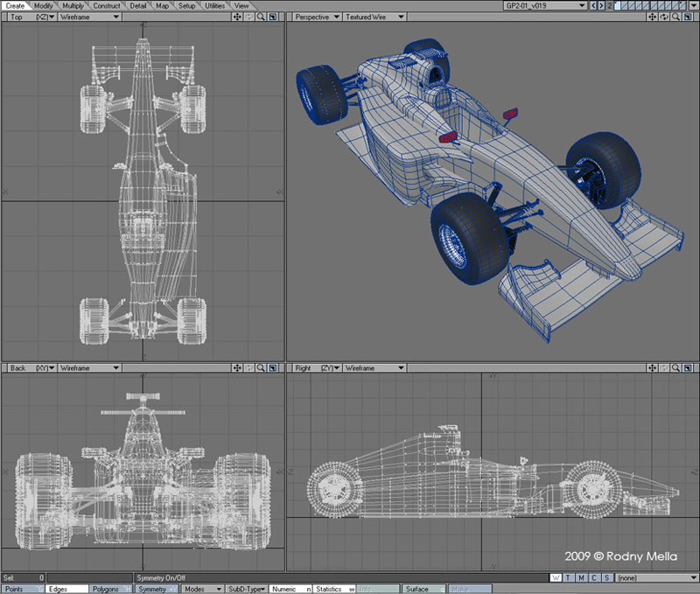
Task: Click the zoom magnifier icon in Top viewport
Action: 261,17
